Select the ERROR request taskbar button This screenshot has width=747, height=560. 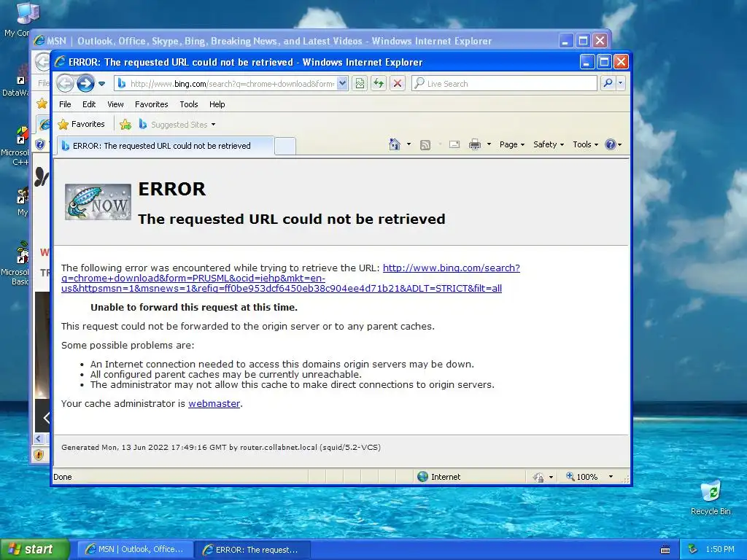[252, 550]
